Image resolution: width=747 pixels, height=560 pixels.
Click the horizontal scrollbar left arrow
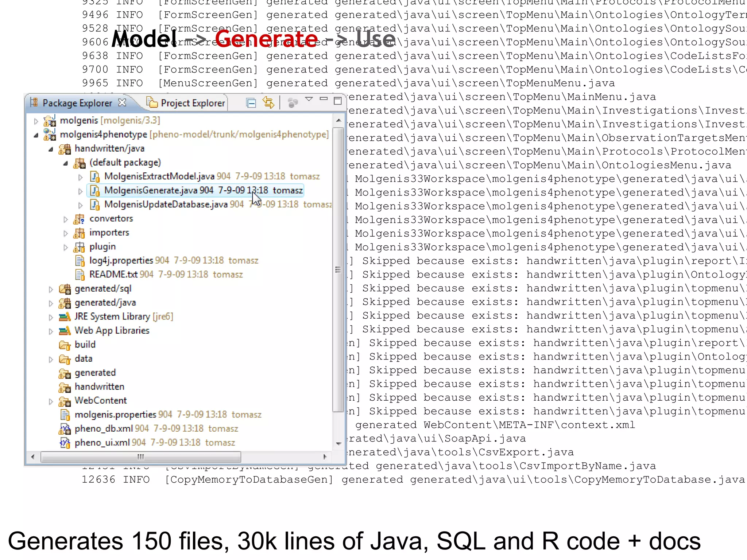tap(33, 457)
